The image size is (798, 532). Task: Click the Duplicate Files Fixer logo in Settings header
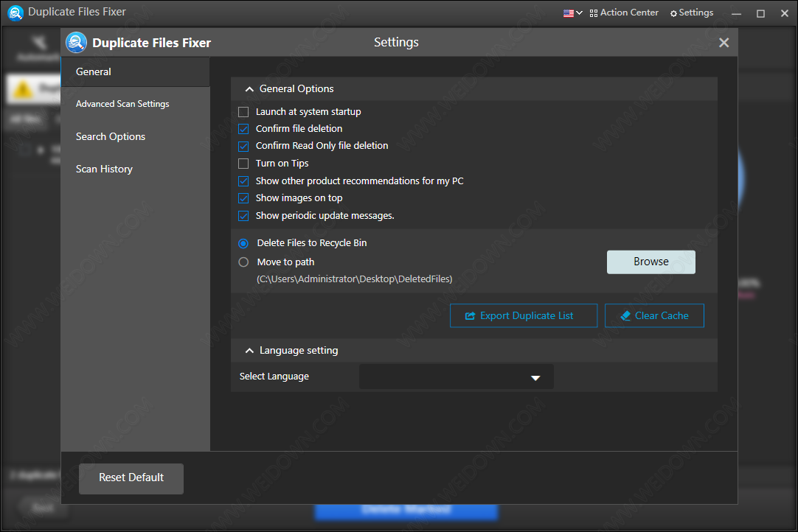pos(77,43)
